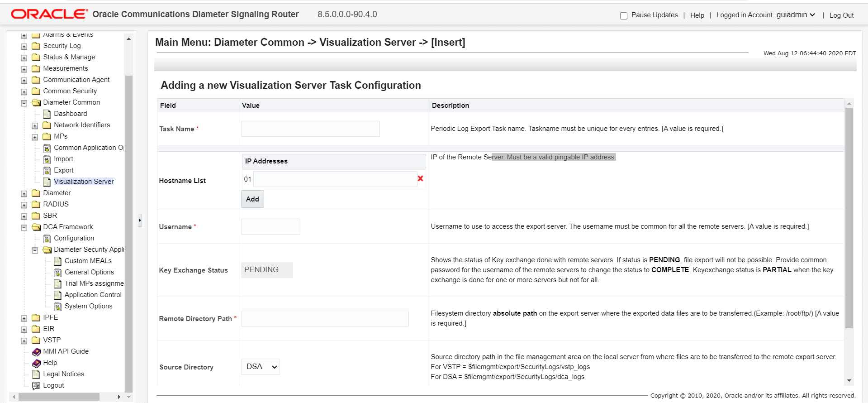
Task: Click the SBR folder icon
Action: pyautogui.click(x=36, y=216)
